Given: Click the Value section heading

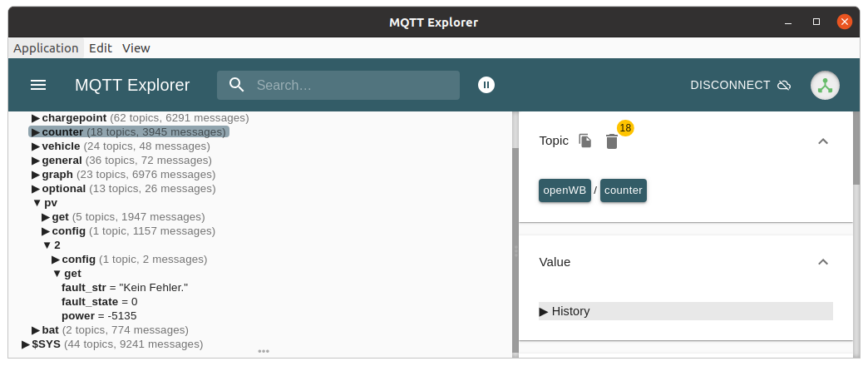Looking at the screenshot, I should tap(555, 262).
